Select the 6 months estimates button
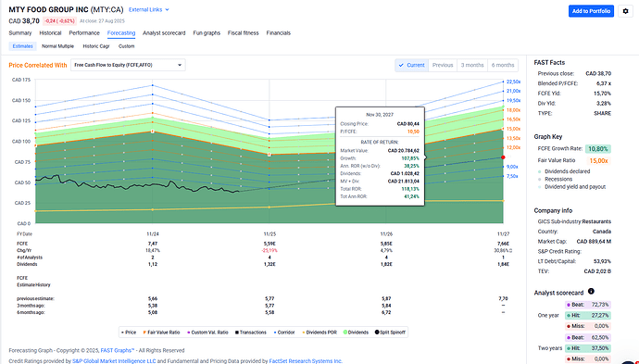 pyautogui.click(x=503, y=65)
